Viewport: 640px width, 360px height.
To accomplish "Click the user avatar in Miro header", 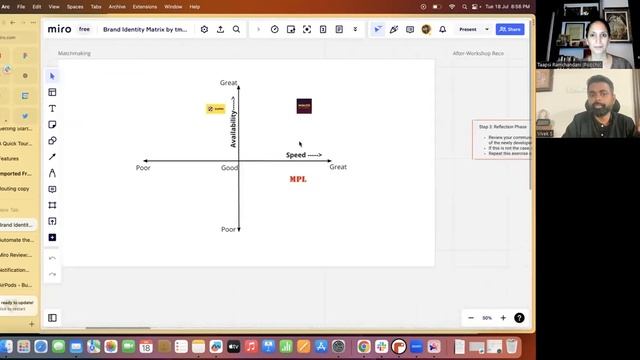I will tap(426, 29).
